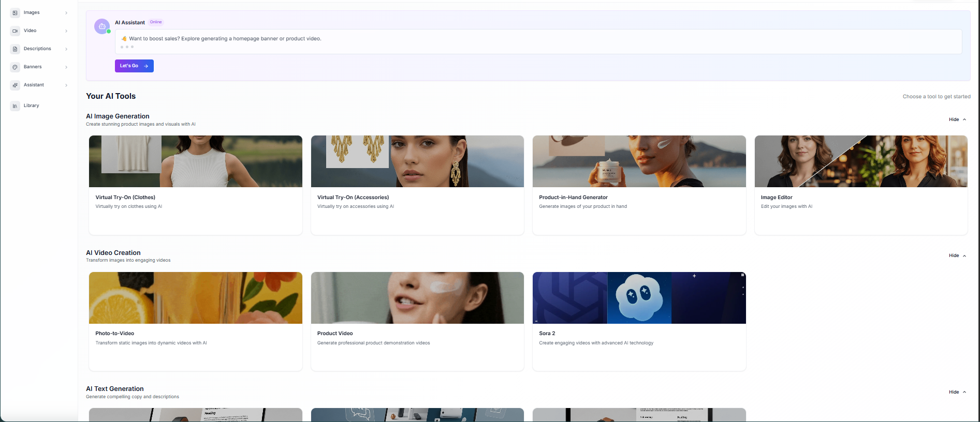The image size is (980, 422).
Task: Click the AI Assistant robot avatar
Action: point(102,26)
